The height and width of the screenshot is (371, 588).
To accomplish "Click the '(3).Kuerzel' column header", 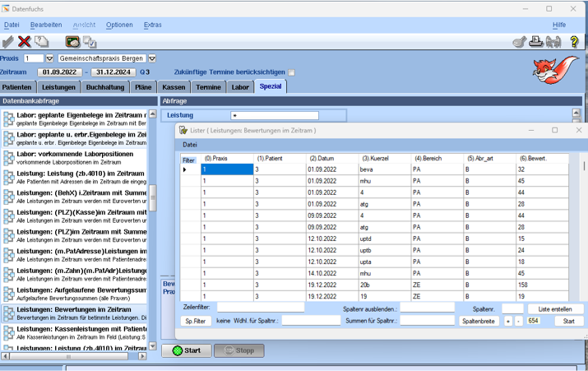I will 385,158.
